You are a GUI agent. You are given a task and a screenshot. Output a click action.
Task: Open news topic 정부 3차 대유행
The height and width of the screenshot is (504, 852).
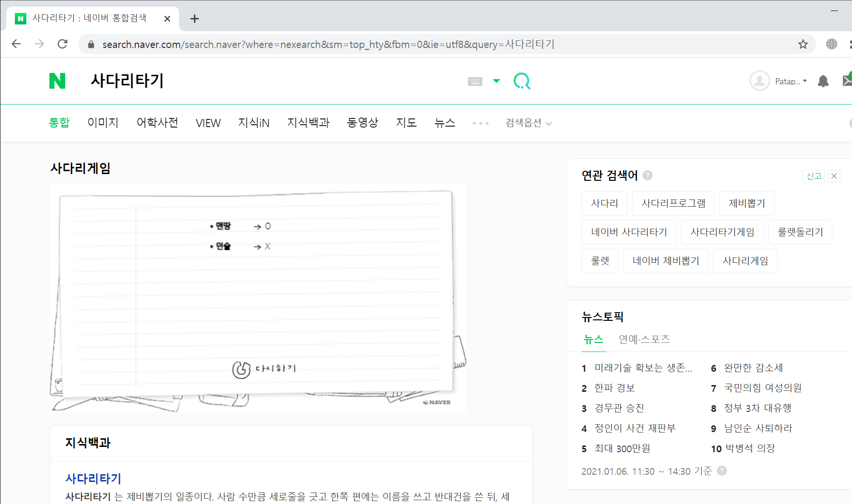(757, 408)
